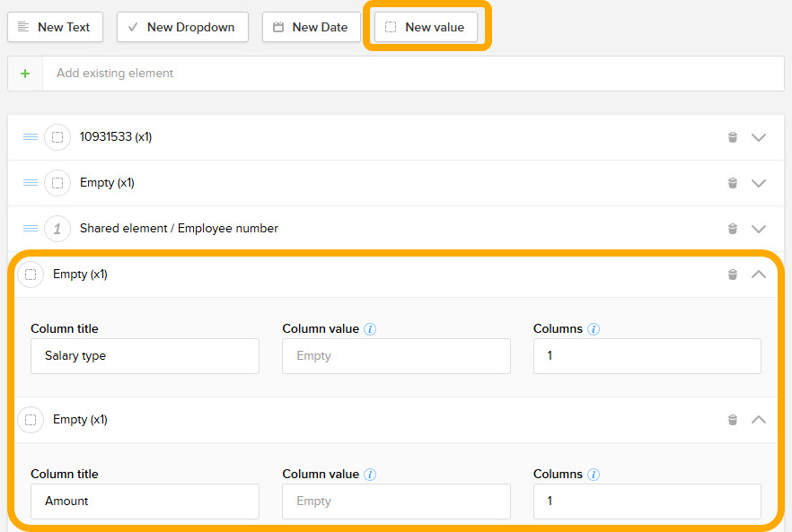This screenshot has height=532, width=792.
Task: Add a New Date element
Action: [x=311, y=27]
